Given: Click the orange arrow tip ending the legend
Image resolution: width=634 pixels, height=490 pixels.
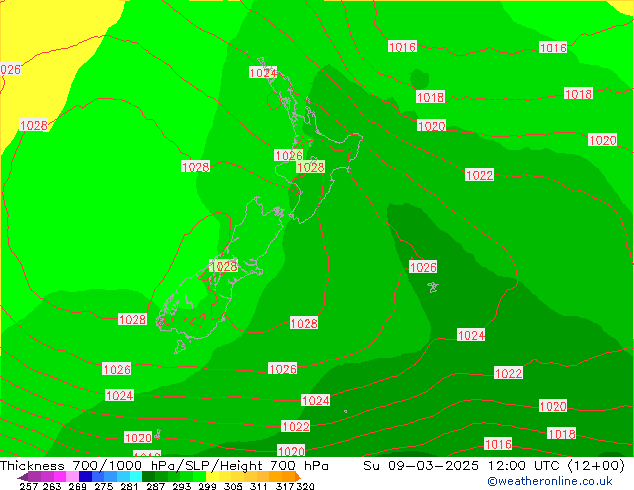Looking at the screenshot, I should (x=298, y=476).
